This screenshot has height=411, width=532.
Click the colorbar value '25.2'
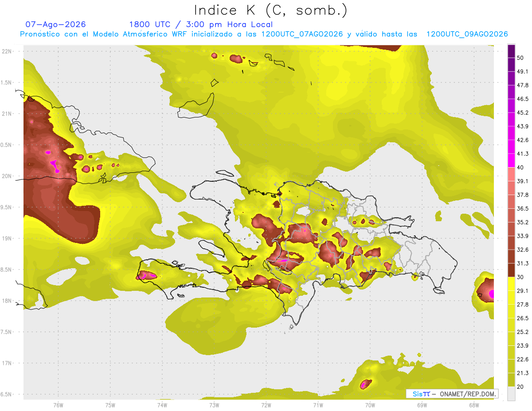(523, 332)
